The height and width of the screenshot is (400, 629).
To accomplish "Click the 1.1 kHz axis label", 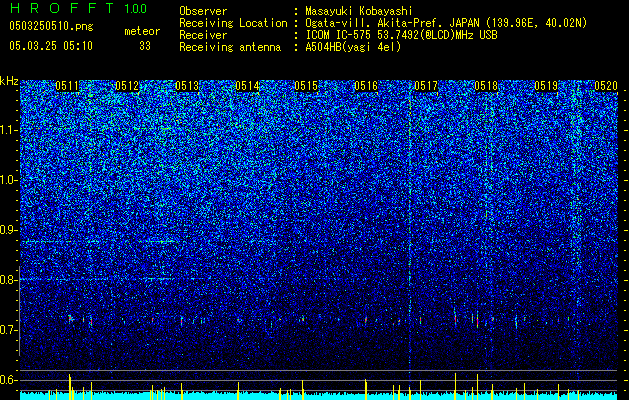I will [8, 130].
